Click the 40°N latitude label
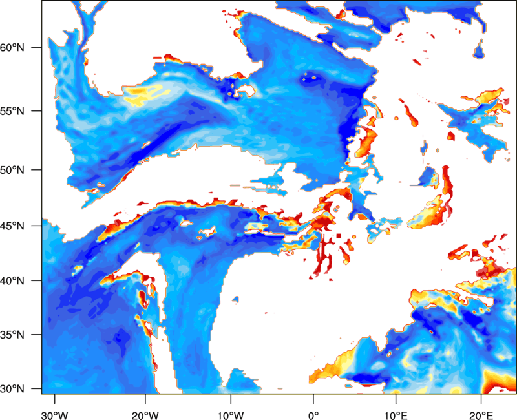 pyautogui.click(x=12, y=280)
